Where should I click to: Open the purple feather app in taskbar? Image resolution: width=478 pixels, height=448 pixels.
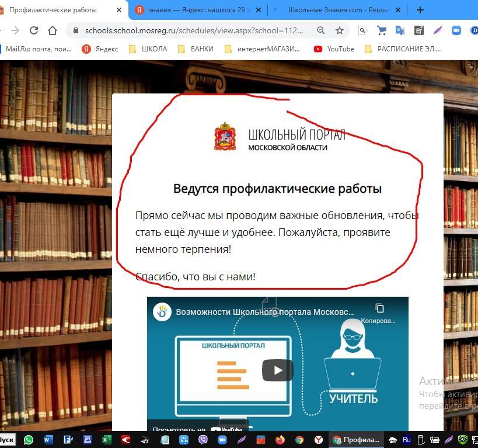(242, 440)
